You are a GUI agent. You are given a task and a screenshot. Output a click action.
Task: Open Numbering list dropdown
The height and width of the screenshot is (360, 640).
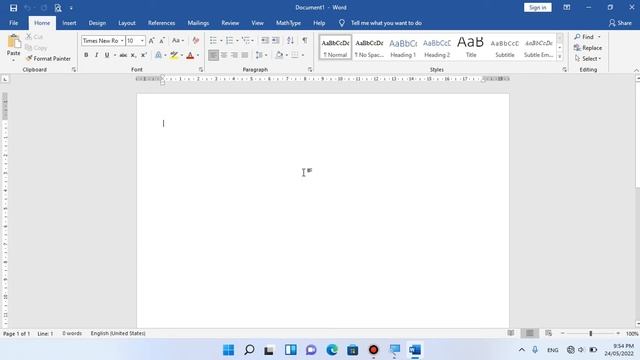[237, 40]
